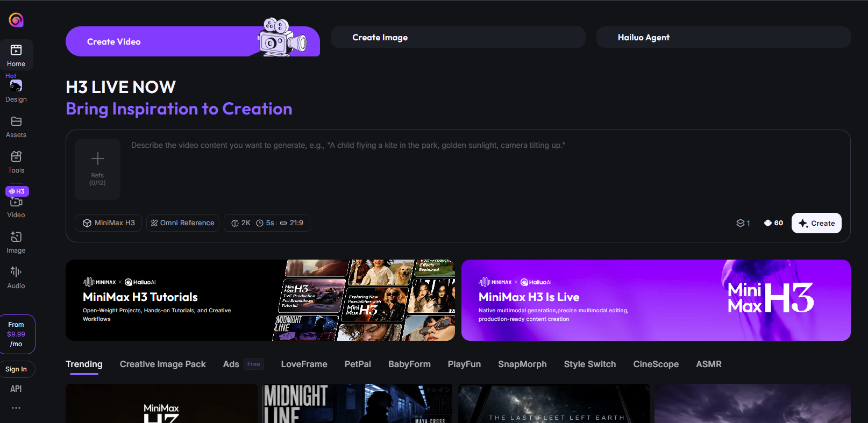868x423 pixels.
Task: Open the Assets folder icon
Action: [x=16, y=121]
